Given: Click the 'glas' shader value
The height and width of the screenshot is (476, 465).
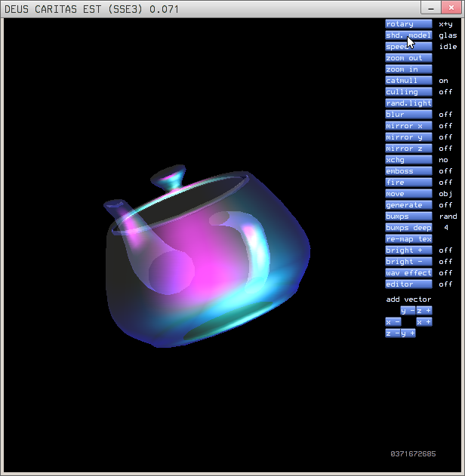Looking at the screenshot, I should coord(448,35).
